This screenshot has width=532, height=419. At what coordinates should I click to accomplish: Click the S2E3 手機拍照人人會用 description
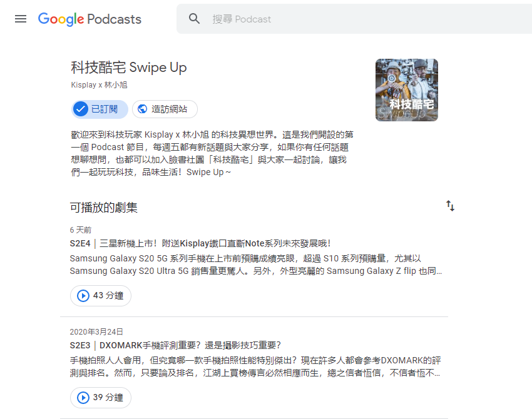tap(255, 367)
